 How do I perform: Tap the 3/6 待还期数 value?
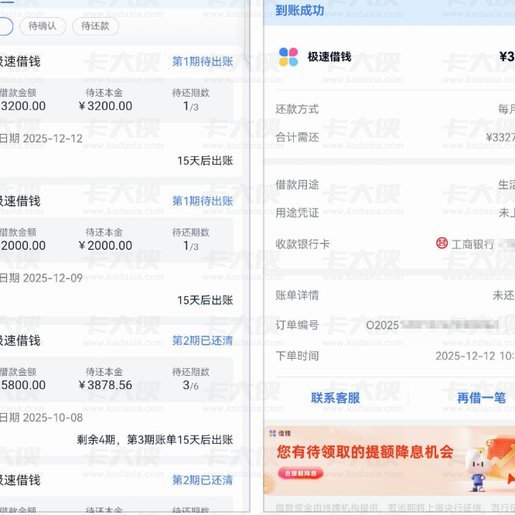point(191,385)
